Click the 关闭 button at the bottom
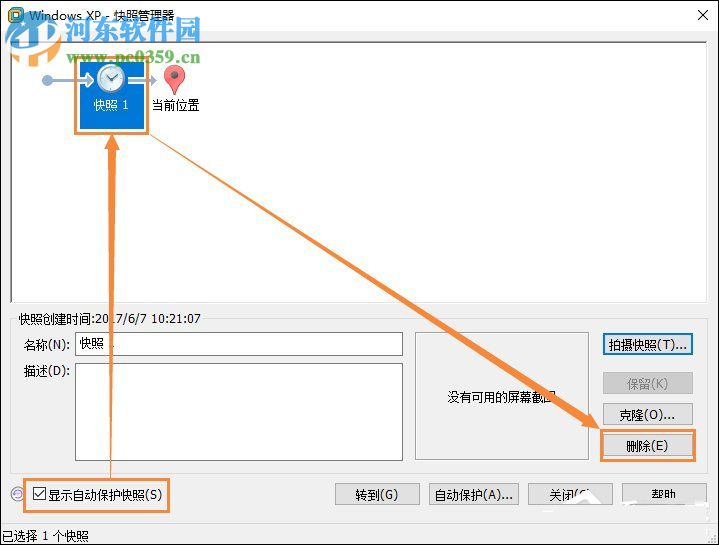This screenshot has width=719, height=545. point(570,495)
